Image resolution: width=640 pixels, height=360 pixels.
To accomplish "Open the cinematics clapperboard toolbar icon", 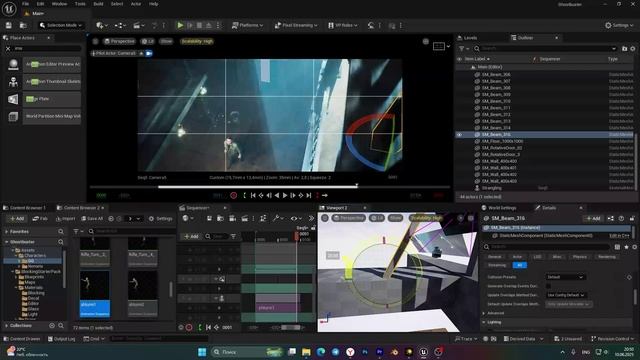I will pos(139,25).
